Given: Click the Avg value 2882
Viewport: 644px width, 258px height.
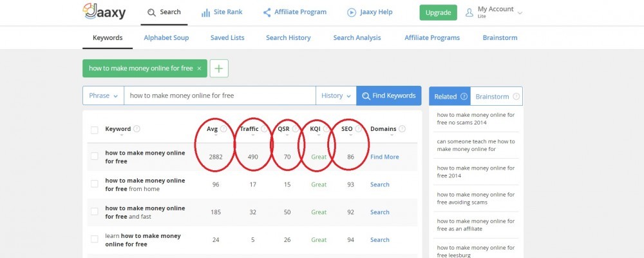Looking at the screenshot, I should coord(216,157).
